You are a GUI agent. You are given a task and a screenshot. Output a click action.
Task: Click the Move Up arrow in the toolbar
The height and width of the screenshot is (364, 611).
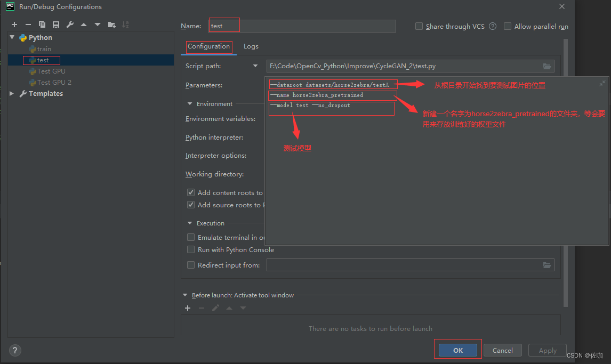84,25
